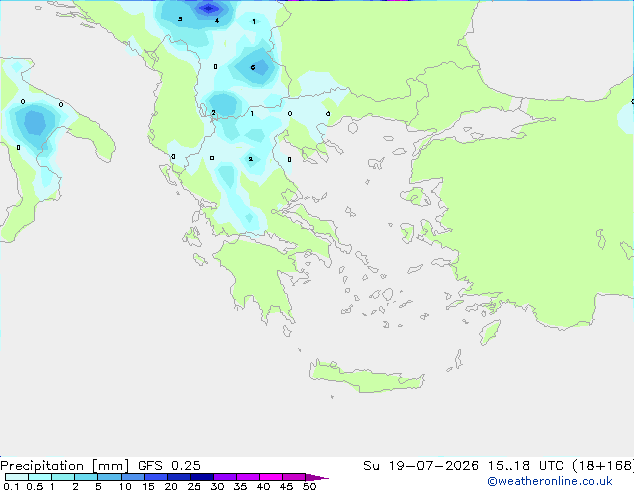The image size is (634, 490).
Task: Click the '50' legend scale label
Action: tap(309, 486)
